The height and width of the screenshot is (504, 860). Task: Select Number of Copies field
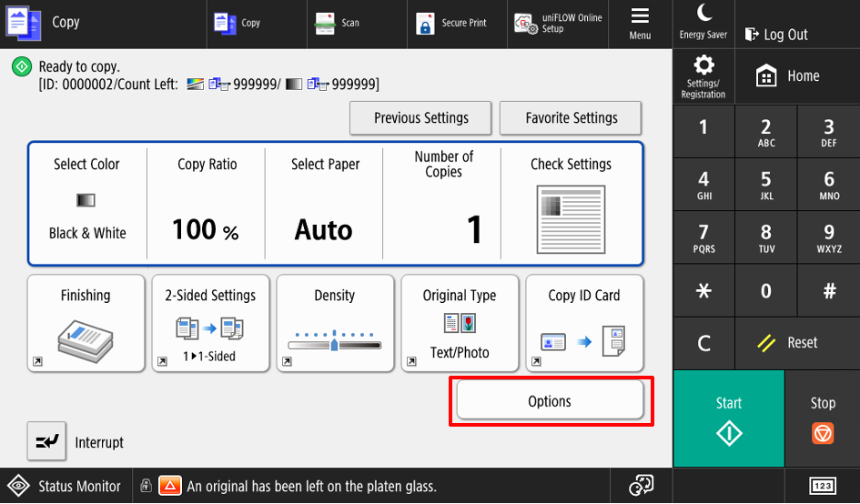point(442,203)
